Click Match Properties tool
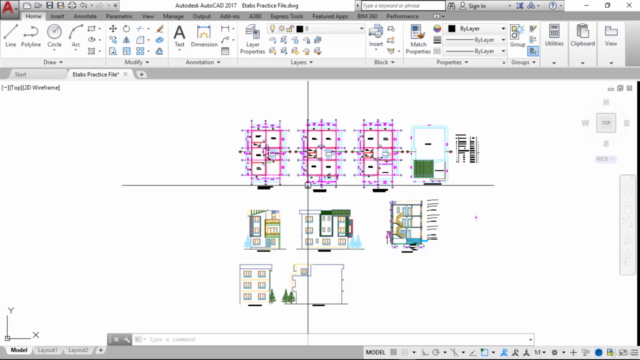This screenshot has width=640, height=360. [418, 39]
